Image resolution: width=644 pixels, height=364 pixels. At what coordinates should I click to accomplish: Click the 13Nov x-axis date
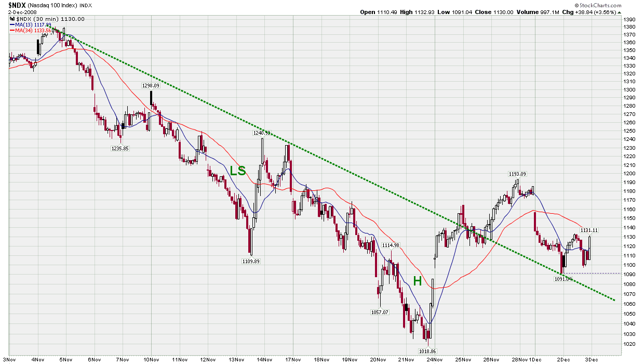coord(236,359)
